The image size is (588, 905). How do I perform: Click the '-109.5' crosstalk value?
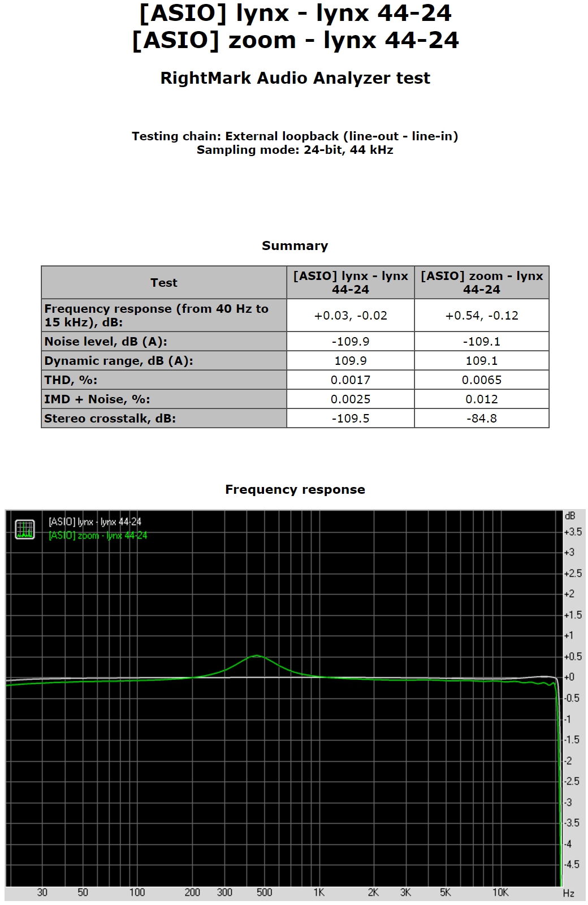tap(351, 418)
